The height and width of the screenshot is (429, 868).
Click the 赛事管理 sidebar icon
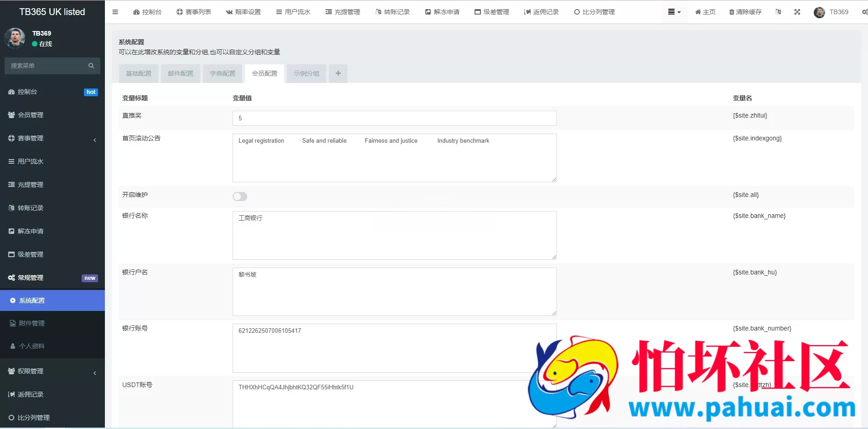tap(11, 138)
